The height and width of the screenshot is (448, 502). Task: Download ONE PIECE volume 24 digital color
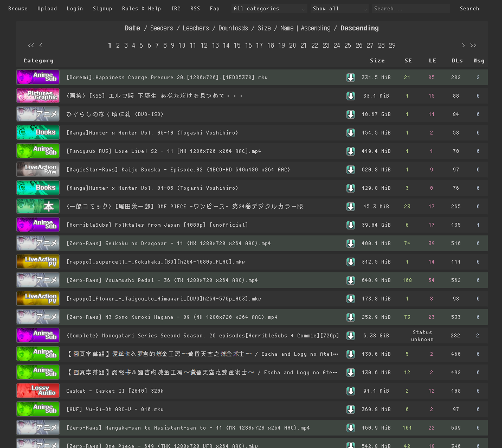(x=351, y=207)
